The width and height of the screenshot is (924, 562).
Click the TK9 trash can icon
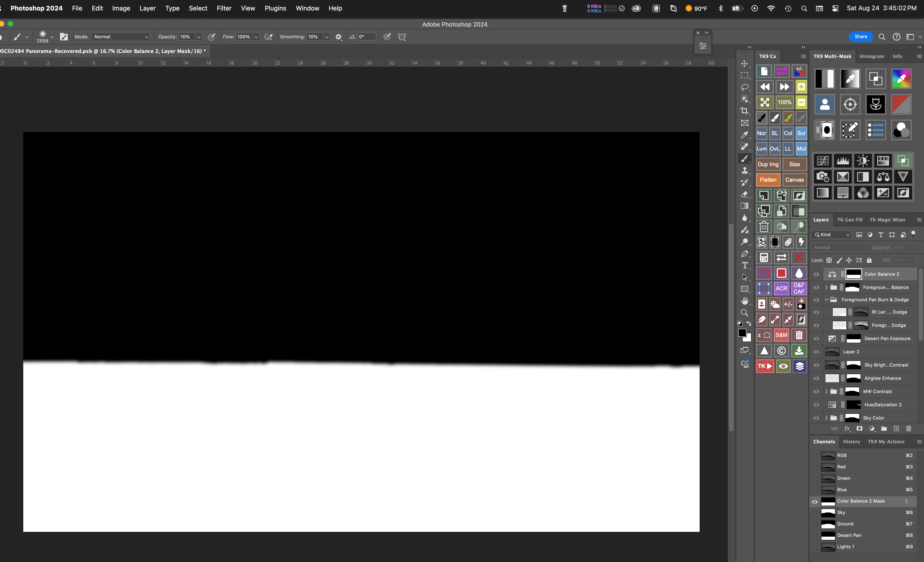click(x=764, y=226)
